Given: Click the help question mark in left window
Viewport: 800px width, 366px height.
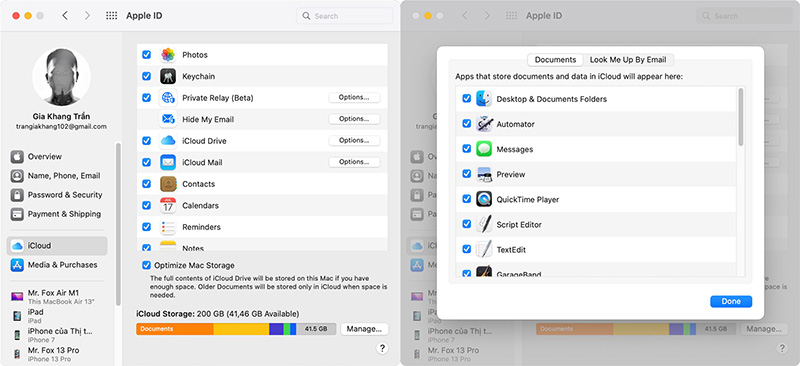Looking at the screenshot, I should click(x=382, y=349).
